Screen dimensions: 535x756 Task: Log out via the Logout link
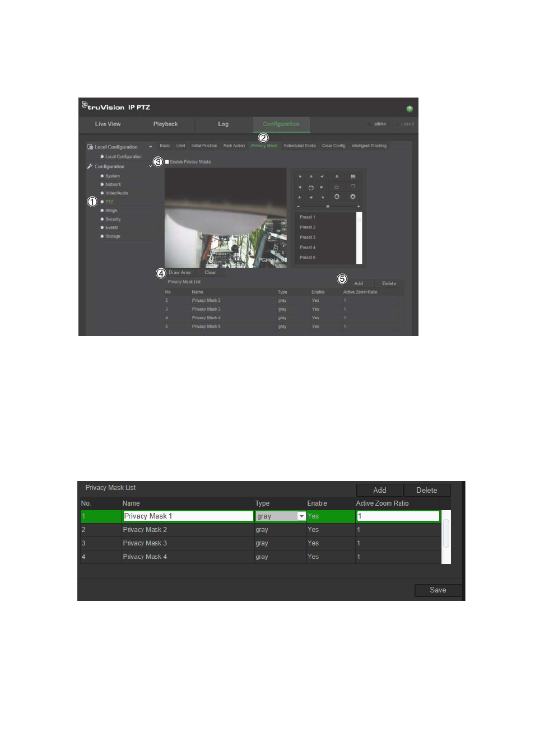coord(407,124)
